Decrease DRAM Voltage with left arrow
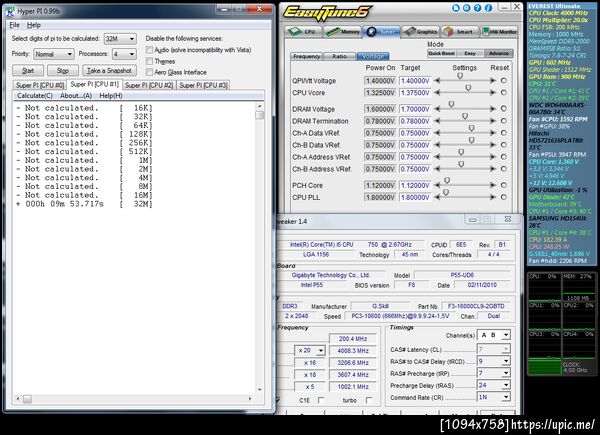 point(437,109)
